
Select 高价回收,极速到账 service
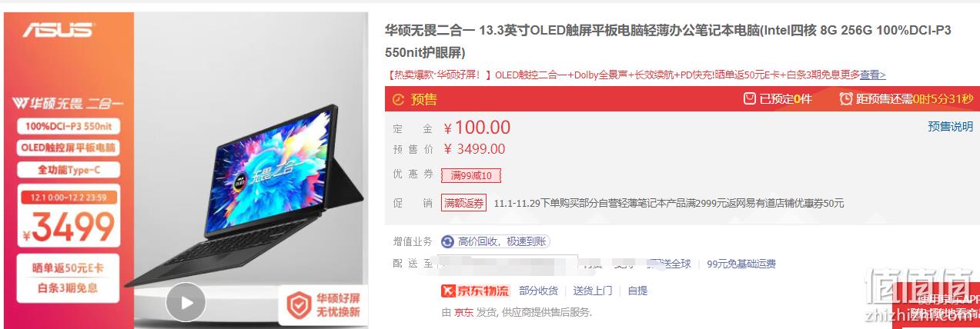tap(495, 241)
